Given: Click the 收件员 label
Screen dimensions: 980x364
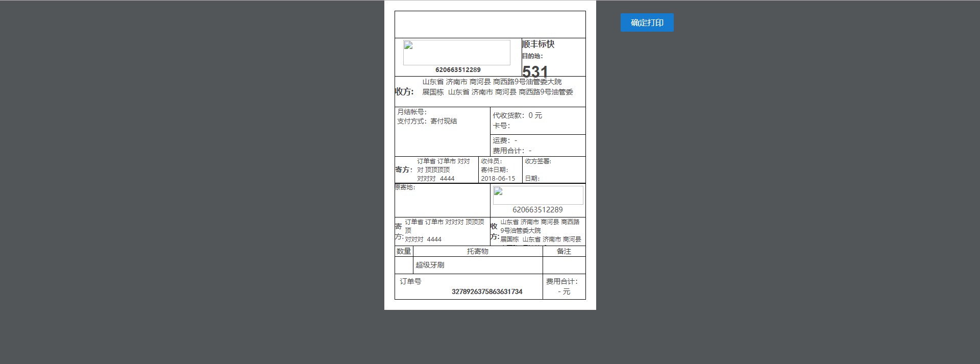Looking at the screenshot, I should [x=492, y=161].
